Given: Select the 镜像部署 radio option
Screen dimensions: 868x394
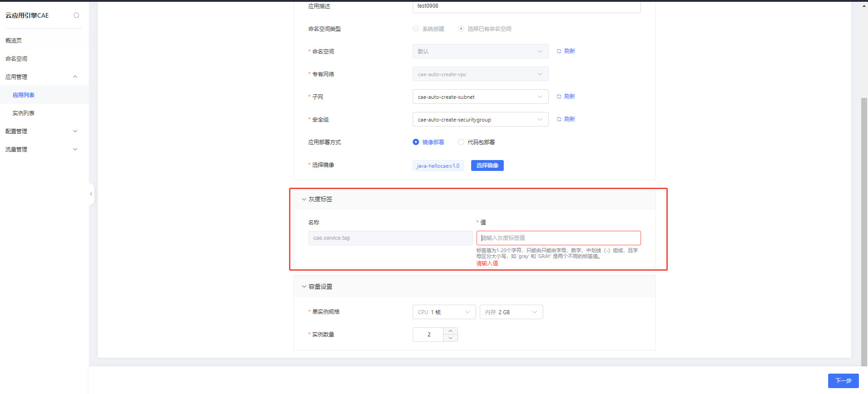Looking at the screenshot, I should tap(416, 142).
